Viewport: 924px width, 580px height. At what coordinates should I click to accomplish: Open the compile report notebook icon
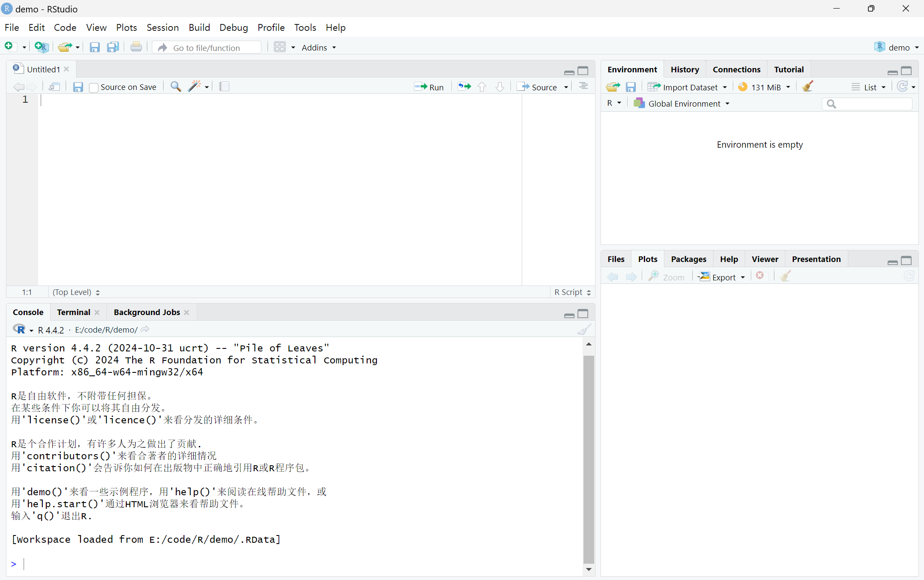tap(224, 86)
